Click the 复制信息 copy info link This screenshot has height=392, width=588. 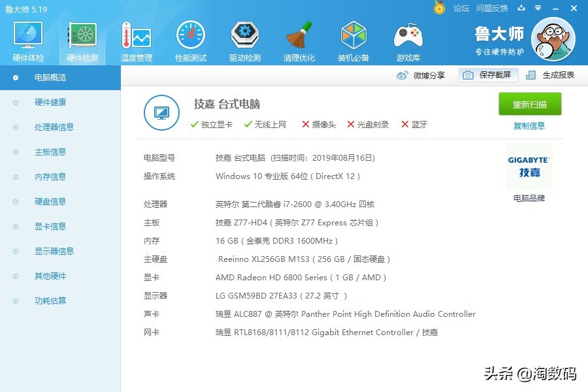point(529,125)
